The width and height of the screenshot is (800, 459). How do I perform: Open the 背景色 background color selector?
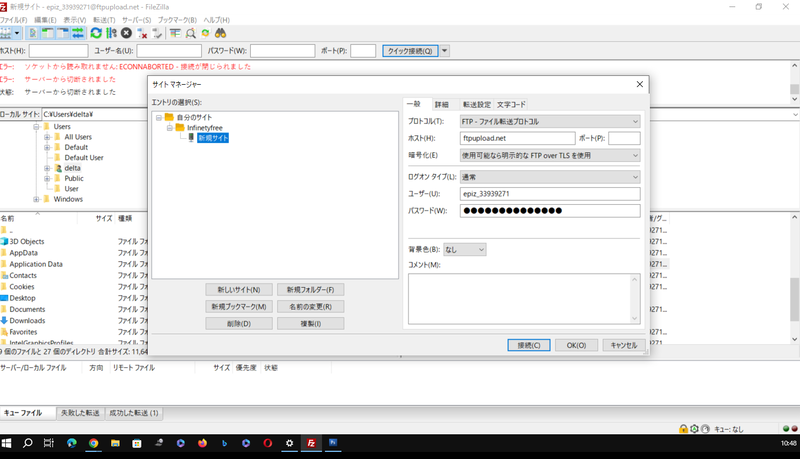click(x=465, y=249)
